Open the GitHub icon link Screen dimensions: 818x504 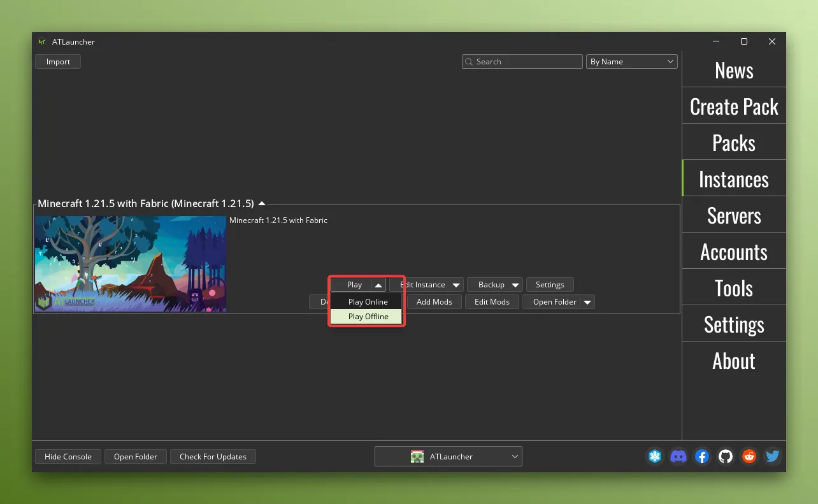click(726, 456)
